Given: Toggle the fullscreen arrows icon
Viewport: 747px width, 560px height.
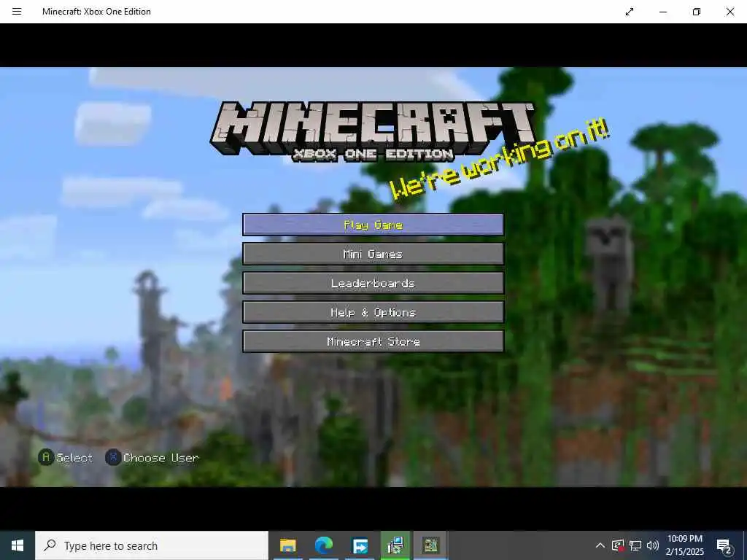Looking at the screenshot, I should coord(630,12).
